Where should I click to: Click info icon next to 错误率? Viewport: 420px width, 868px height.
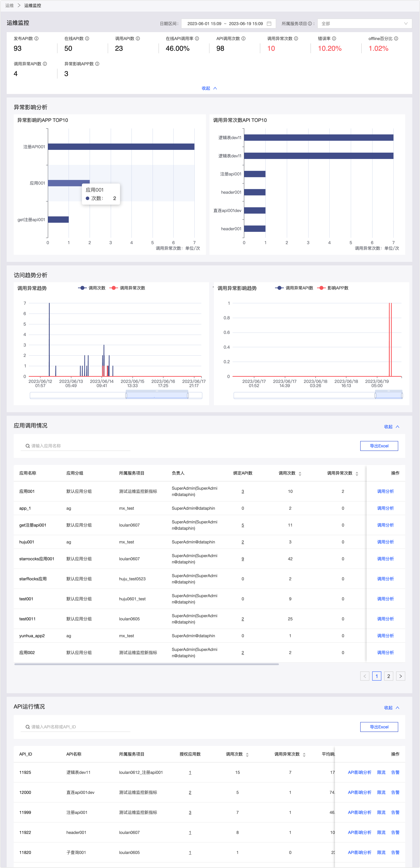point(334,38)
